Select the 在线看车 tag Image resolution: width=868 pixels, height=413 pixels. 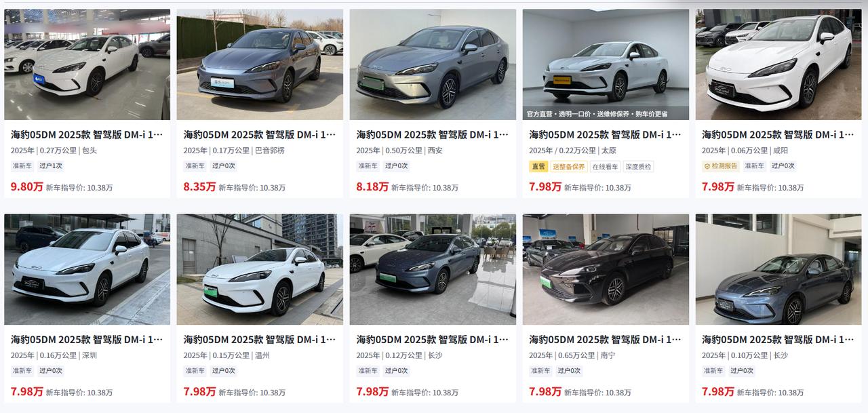[605, 166]
